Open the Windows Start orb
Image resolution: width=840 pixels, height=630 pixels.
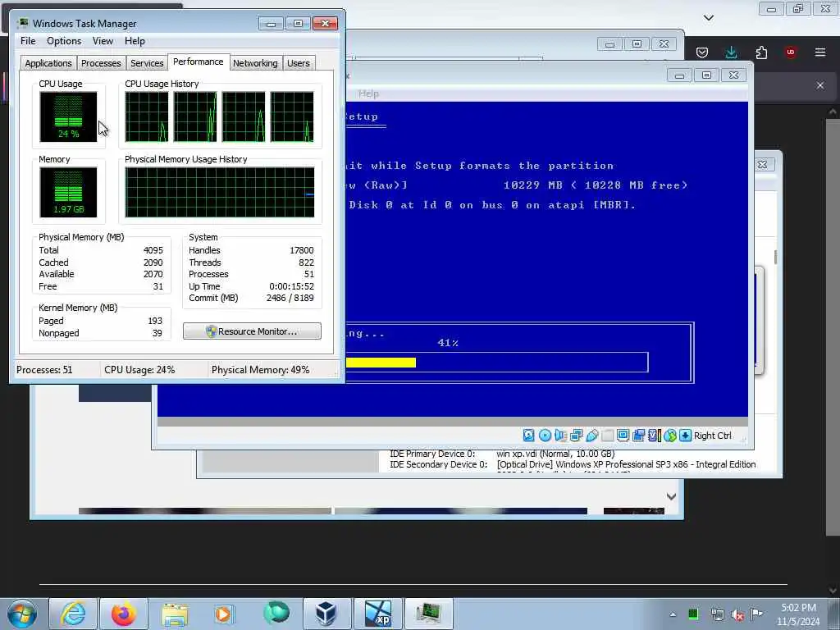[22, 614]
